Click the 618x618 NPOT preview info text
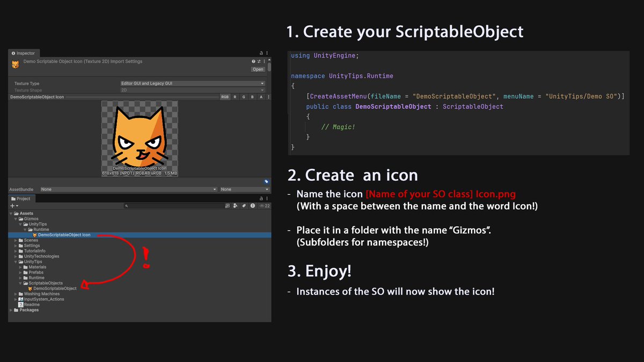 [x=140, y=174]
